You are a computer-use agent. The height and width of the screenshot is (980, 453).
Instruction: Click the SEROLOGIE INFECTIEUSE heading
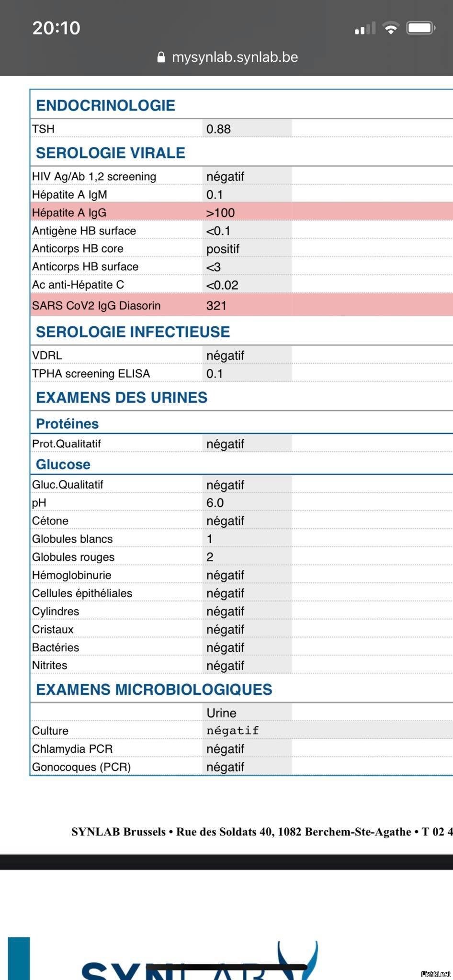click(x=133, y=332)
